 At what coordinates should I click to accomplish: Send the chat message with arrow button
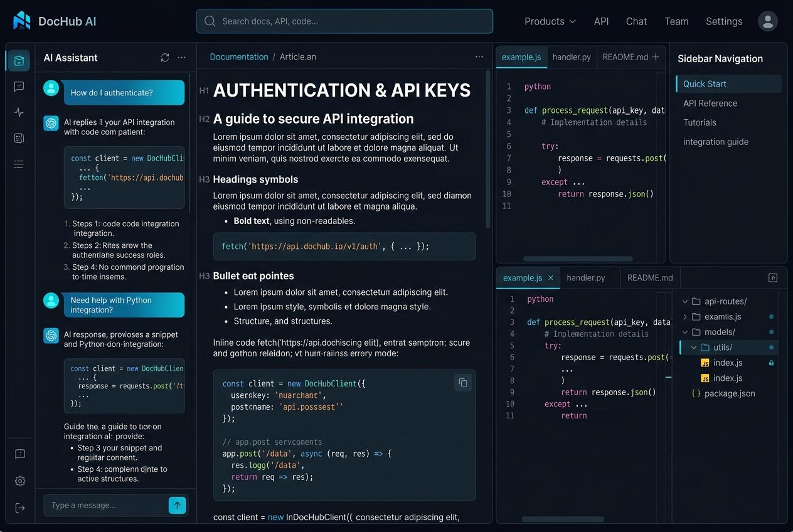(x=178, y=505)
